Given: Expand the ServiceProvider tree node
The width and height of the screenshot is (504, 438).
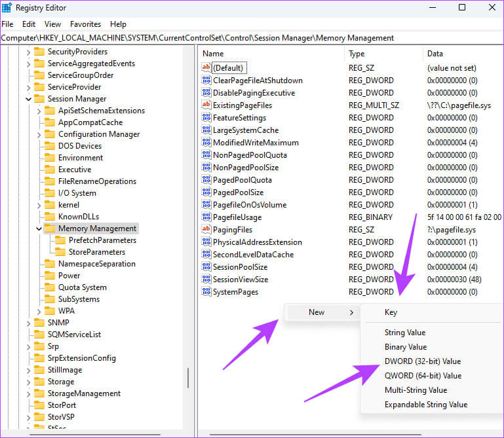Looking at the screenshot, I should [28, 87].
